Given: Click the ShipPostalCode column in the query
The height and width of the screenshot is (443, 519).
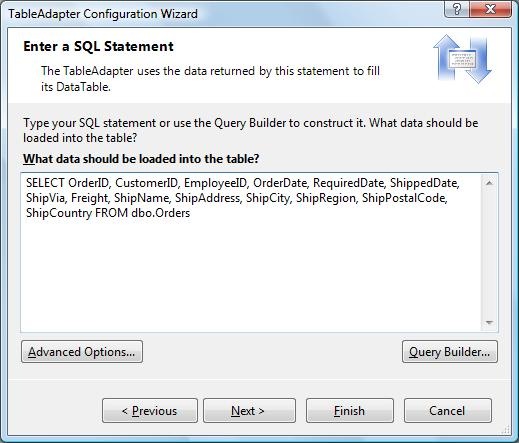Looking at the screenshot, I should coord(404,198).
